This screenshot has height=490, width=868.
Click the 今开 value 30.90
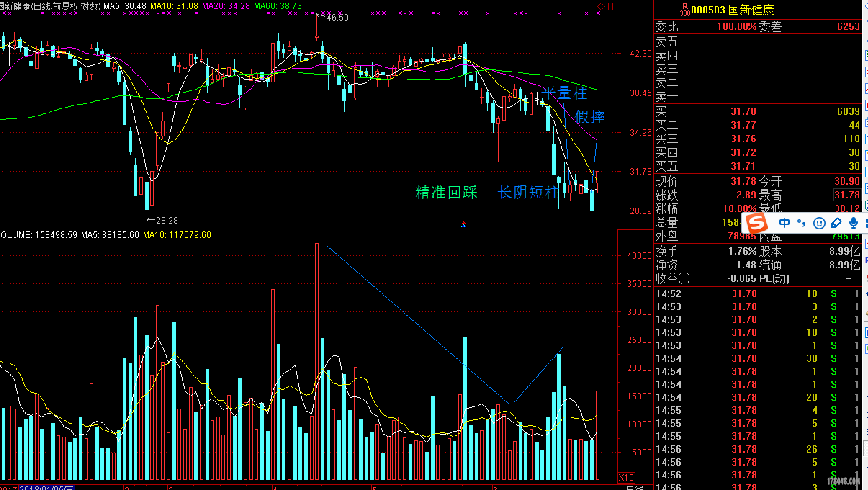pyautogui.click(x=847, y=181)
